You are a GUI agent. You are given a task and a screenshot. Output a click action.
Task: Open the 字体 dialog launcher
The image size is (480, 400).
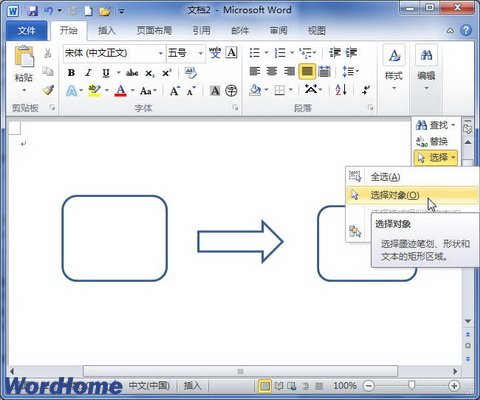click(x=235, y=107)
